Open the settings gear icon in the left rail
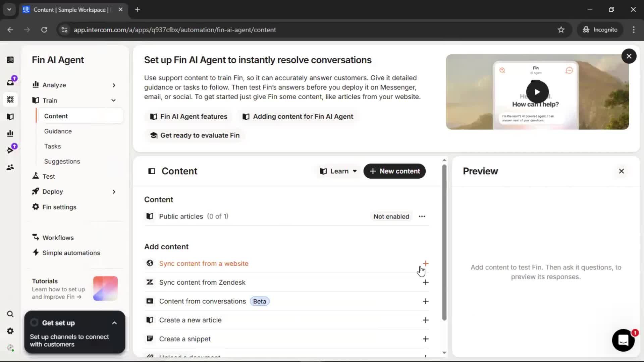Viewport: 644px width, 362px height. click(10, 331)
